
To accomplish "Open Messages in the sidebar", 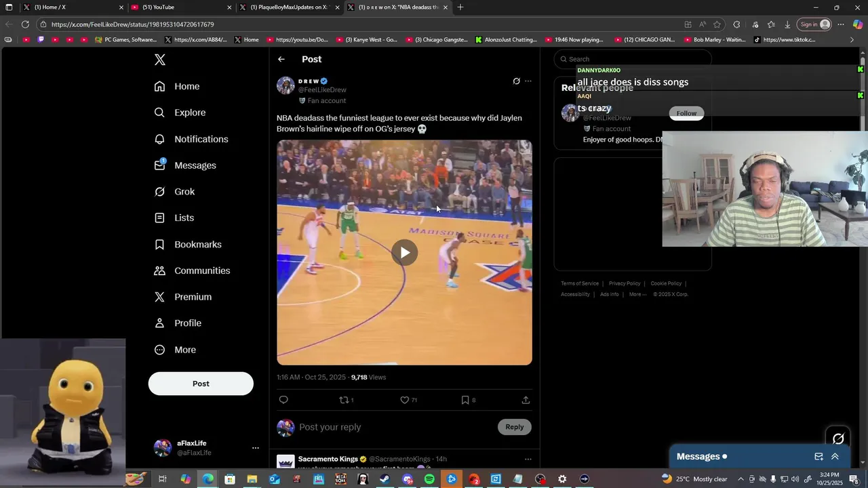I will (x=185, y=165).
